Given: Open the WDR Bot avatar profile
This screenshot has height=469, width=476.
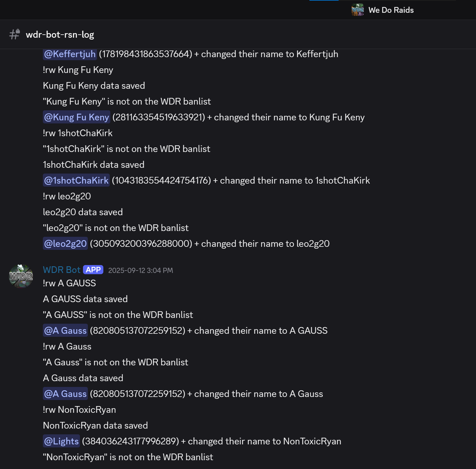Looking at the screenshot, I should (21, 276).
